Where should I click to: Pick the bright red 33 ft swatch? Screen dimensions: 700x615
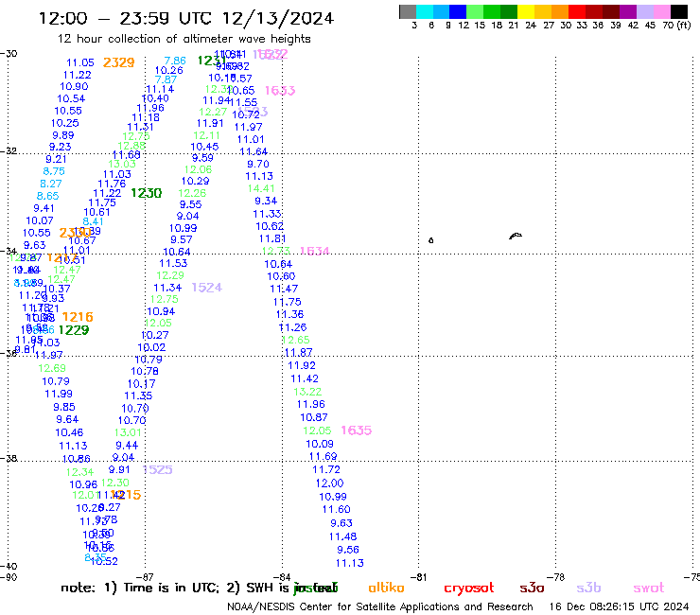pyautogui.click(x=577, y=11)
